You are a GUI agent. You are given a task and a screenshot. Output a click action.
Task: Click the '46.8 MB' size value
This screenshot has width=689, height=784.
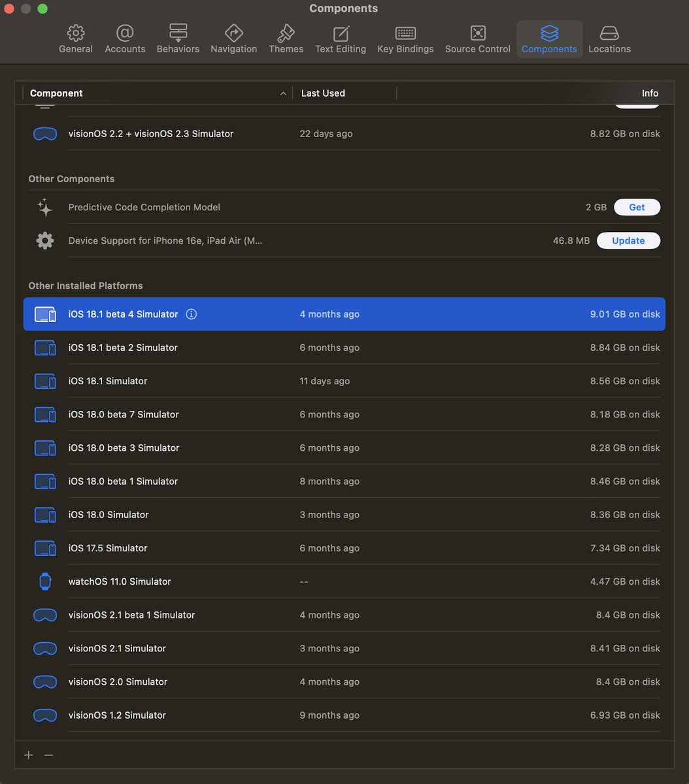click(571, 240)
